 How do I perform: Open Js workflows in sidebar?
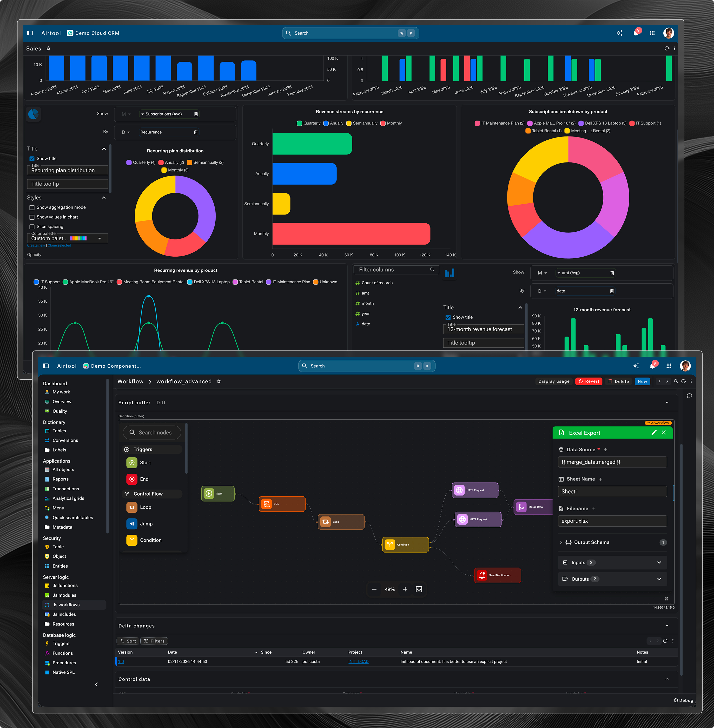(66, 605)
